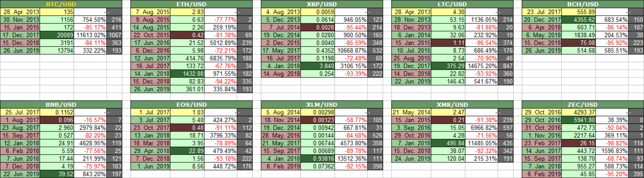This screenshot has height=178, width=644.
Task: Click BCH price 4355.62
Action: tap(579, 20)
